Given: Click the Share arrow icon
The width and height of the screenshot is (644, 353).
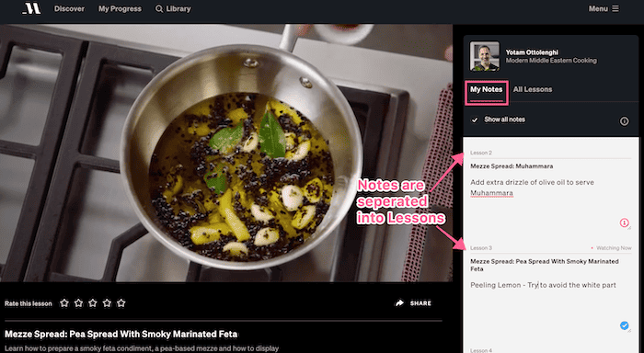Looking at the screenshot, I should (399, 303).
